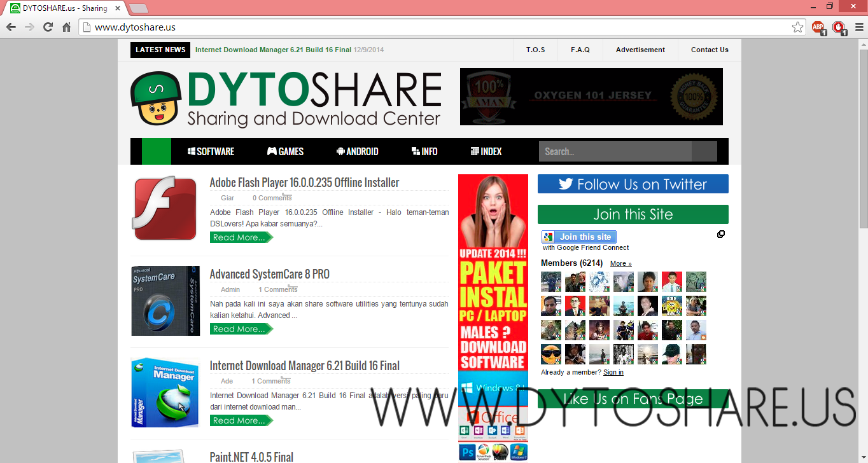Read more on Adobe Flash Player post

click(241, 237)
